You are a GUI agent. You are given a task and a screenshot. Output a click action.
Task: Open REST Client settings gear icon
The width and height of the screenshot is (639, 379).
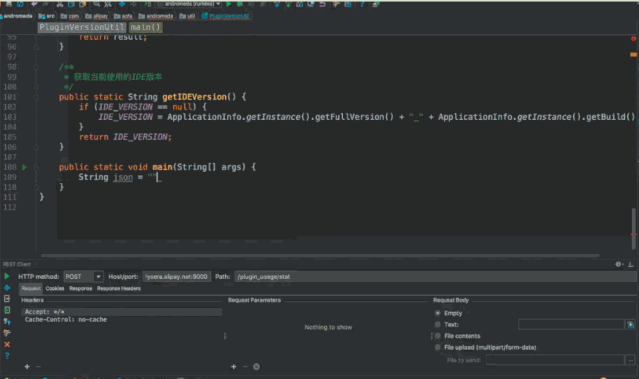(619, 264)
